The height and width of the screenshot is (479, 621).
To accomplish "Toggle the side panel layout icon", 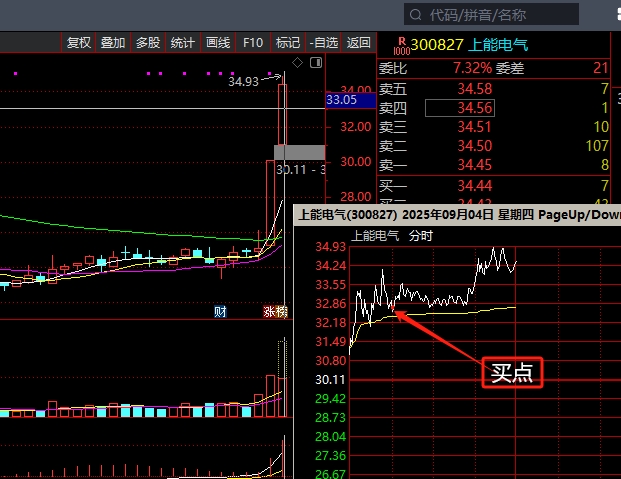I will pos(316,63).
